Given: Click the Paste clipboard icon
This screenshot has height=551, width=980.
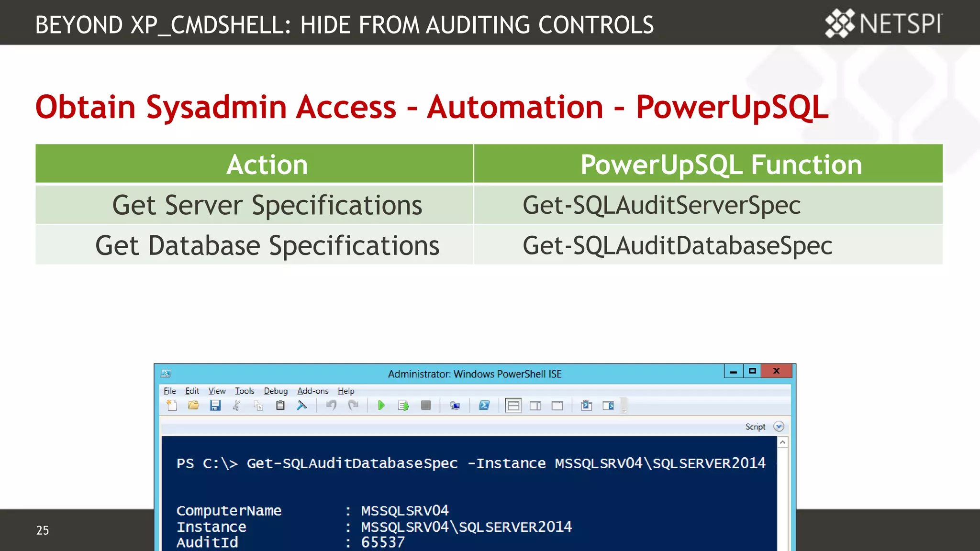Looking at the screenshot, I should click(280, 406).
